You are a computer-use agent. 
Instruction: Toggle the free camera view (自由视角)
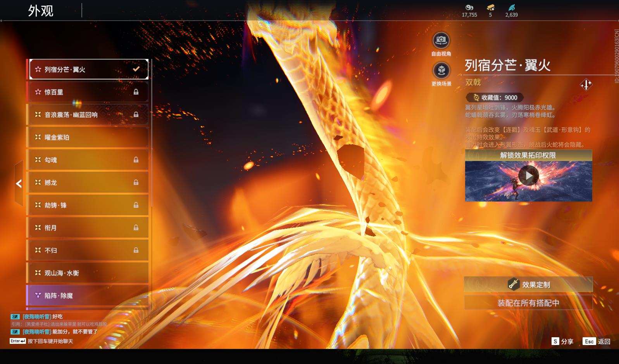pyautogui.click(x=441, y=40)
